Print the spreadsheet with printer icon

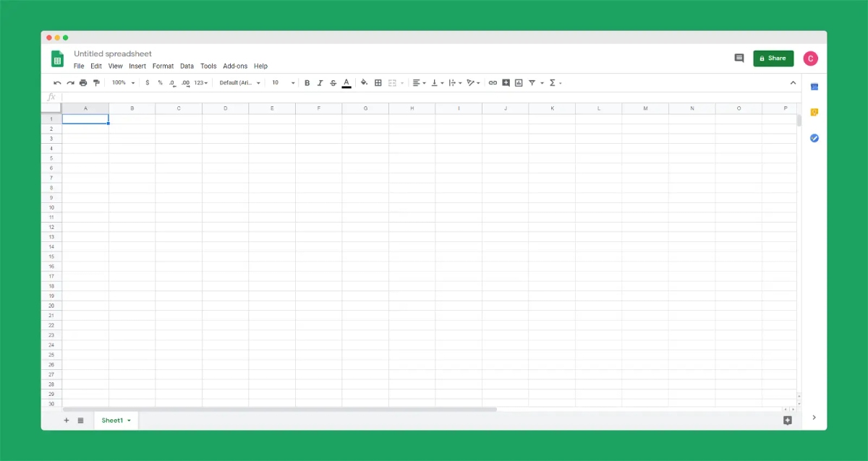pyautogui.click(x=83, y=83)
